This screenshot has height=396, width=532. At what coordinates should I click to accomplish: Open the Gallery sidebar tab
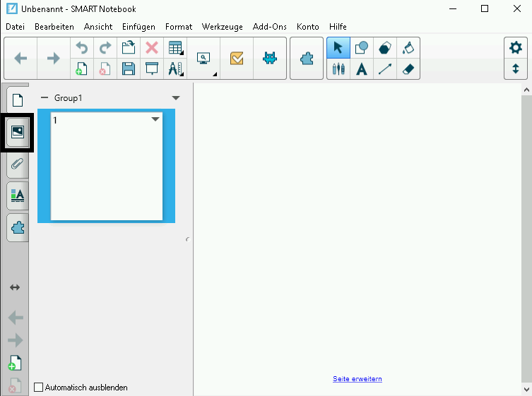(18, 132)
